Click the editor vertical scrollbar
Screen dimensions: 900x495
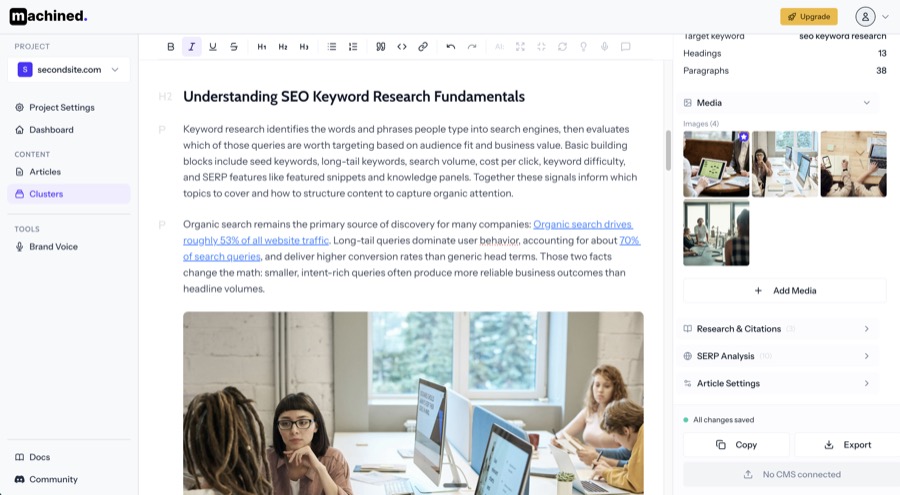pyautogui.click(x=668, y=150)
